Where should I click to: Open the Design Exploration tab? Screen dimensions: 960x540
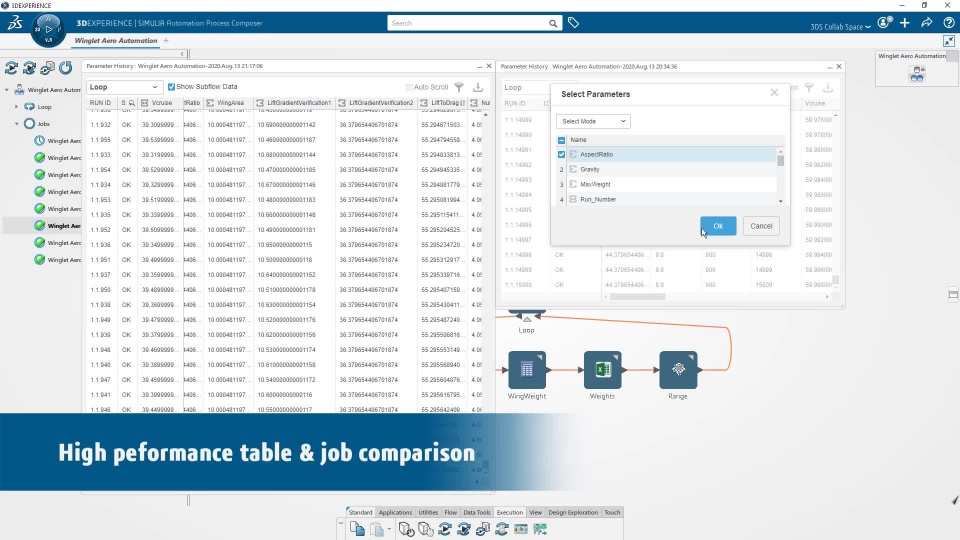[573, 512]
